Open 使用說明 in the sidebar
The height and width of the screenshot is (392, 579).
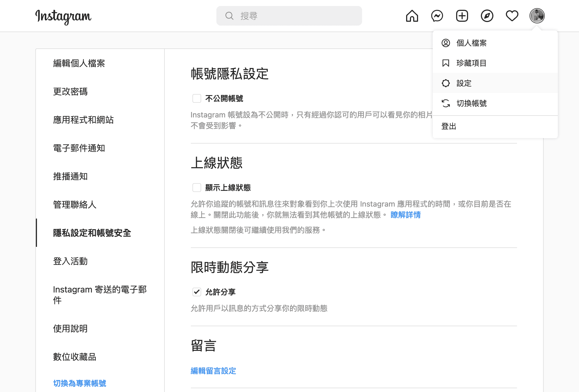(x=100, y=329)
